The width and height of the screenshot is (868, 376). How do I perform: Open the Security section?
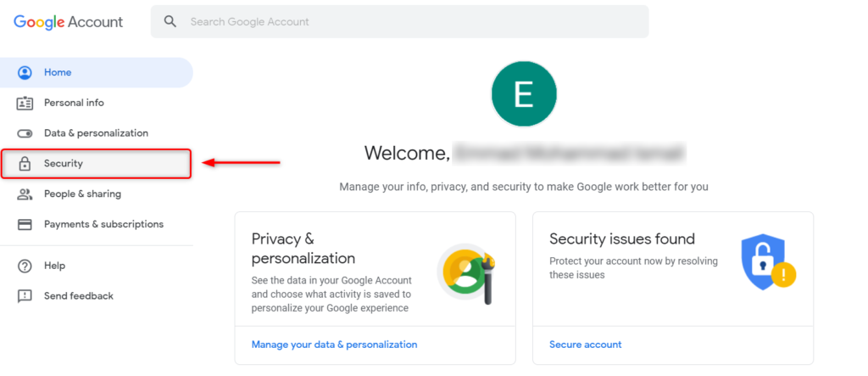(x=97, y=164)
